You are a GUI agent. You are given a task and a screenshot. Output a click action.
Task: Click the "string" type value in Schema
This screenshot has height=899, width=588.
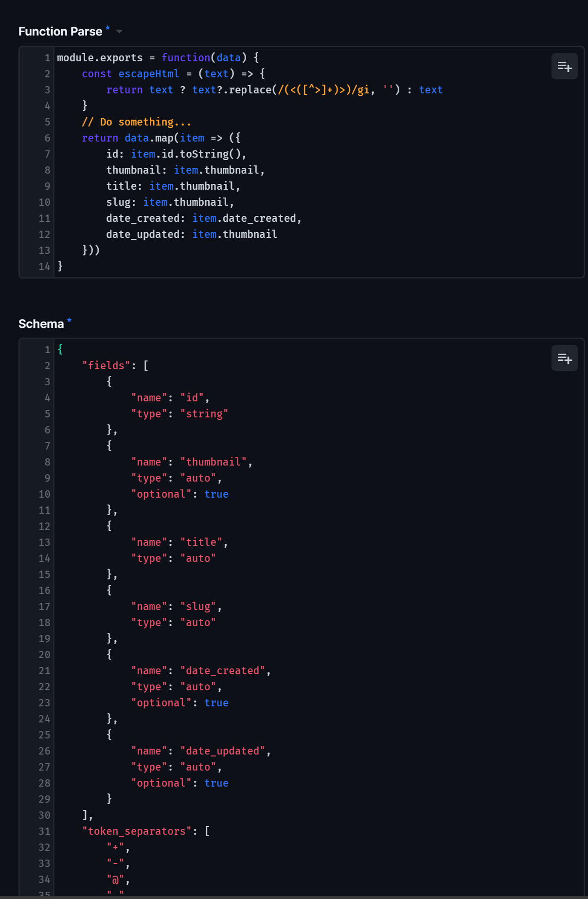click(204, 414)
